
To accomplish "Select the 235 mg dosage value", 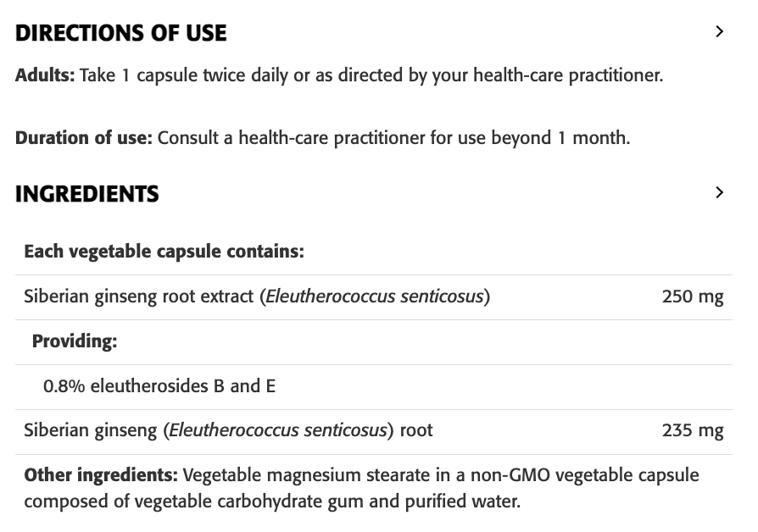I will [x=692, y=430].
